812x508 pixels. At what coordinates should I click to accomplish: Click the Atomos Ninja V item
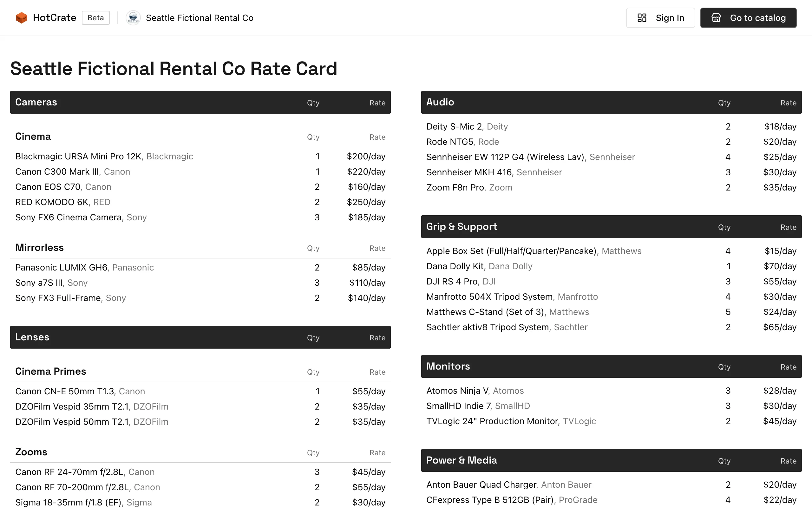tap(611, 391)
